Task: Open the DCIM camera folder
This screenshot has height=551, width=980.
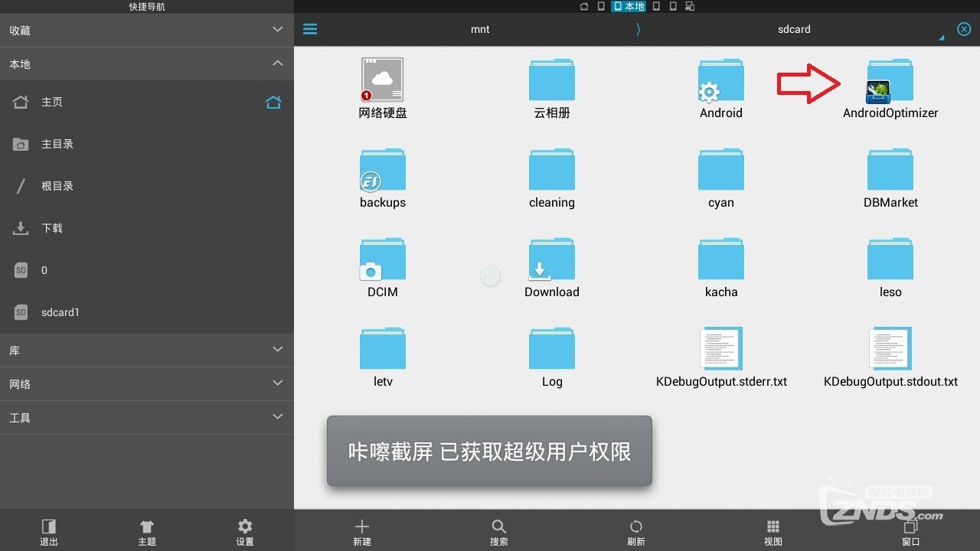Action: 383,259
